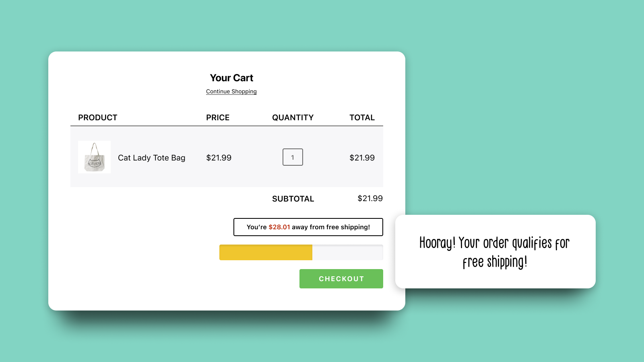This screenshot has width=644, height=362.
Task: Click the Cat Lady Tote Bag thumbnail
Action: pos(94,157)
